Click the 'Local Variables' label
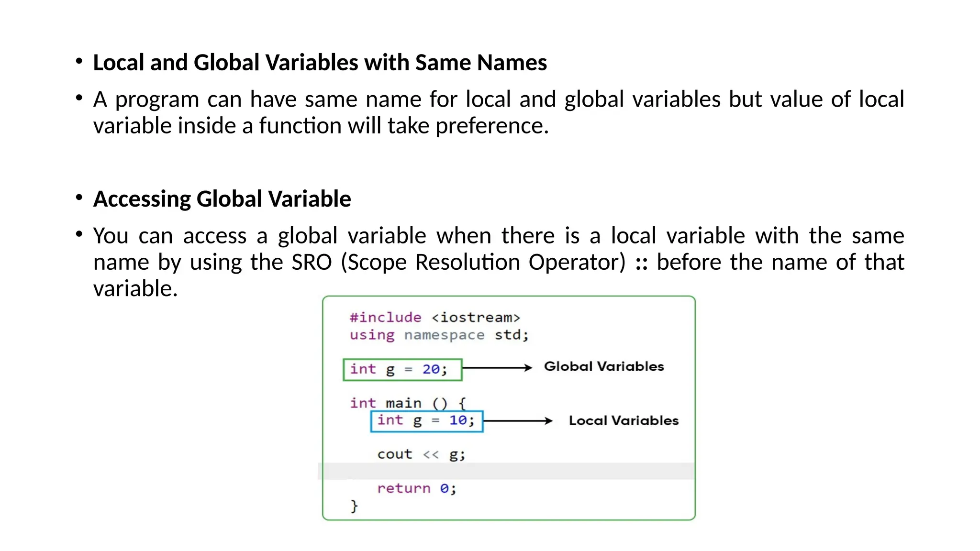Image resolution: width=980 pixels, height=551 pixels. point(624,421)
